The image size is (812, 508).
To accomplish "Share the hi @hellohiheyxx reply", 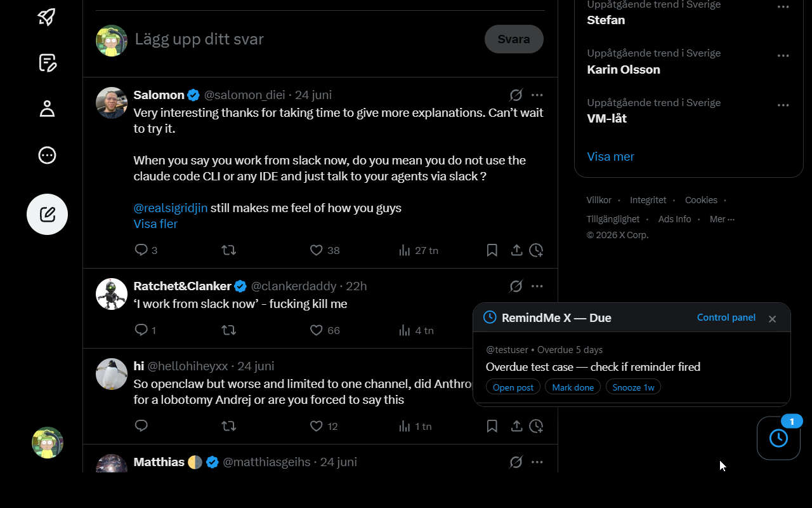I will pyautogui.click(x=516, y=426).
